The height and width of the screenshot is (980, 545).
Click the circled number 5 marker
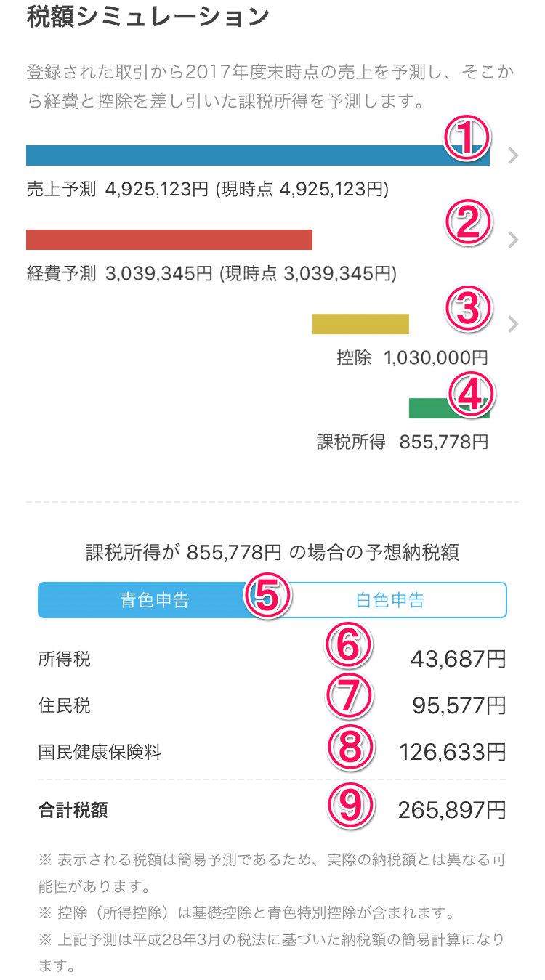[268, 596]
